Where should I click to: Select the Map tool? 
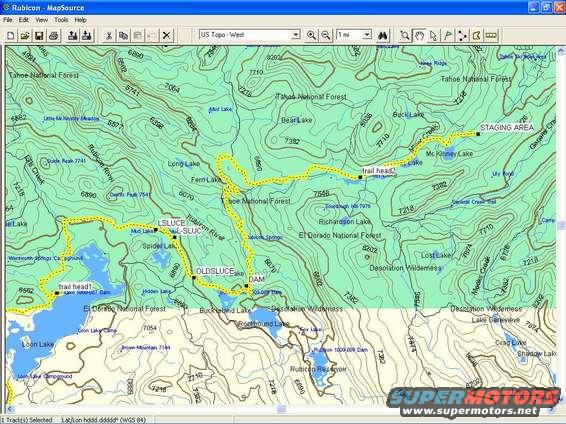pos(476,35)
